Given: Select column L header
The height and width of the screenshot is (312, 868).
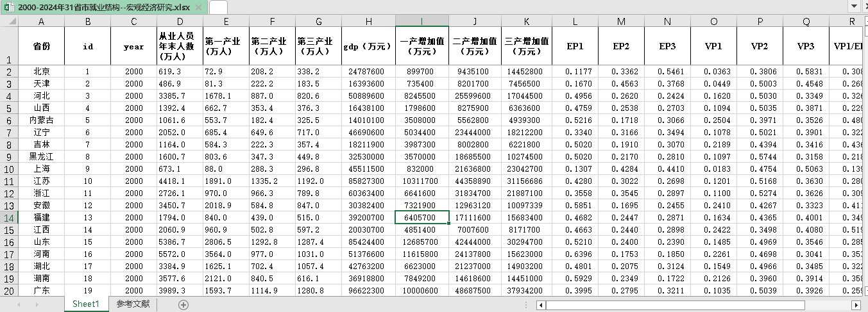Looking at the screenshot, I should pos(575,21).
